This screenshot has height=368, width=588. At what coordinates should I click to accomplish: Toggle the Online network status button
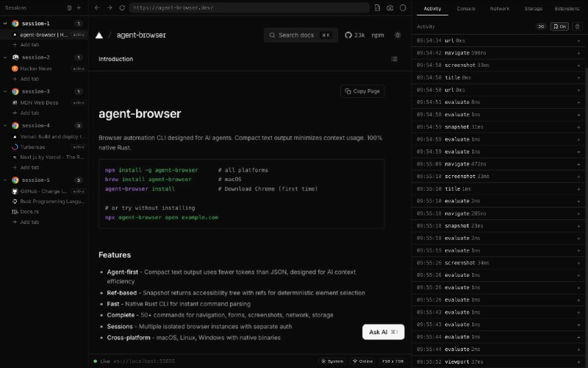[x=362, y=361]
